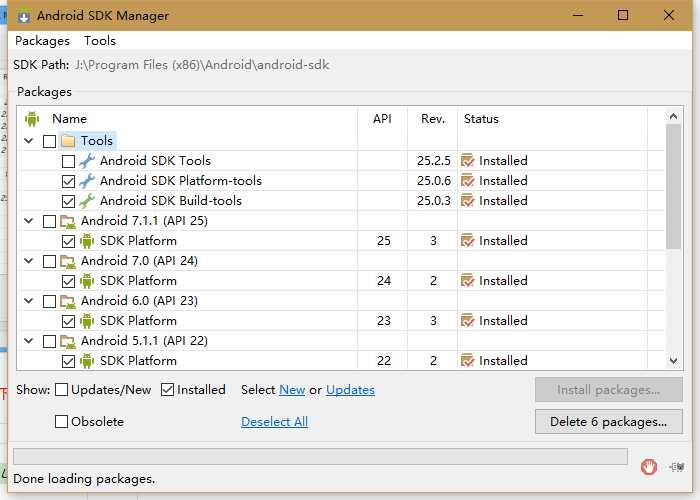The width and height of the screenshot is (700, 500).
Task: Click the SDK Path text J:\Program Files
Action: click(x=202, y=65)
